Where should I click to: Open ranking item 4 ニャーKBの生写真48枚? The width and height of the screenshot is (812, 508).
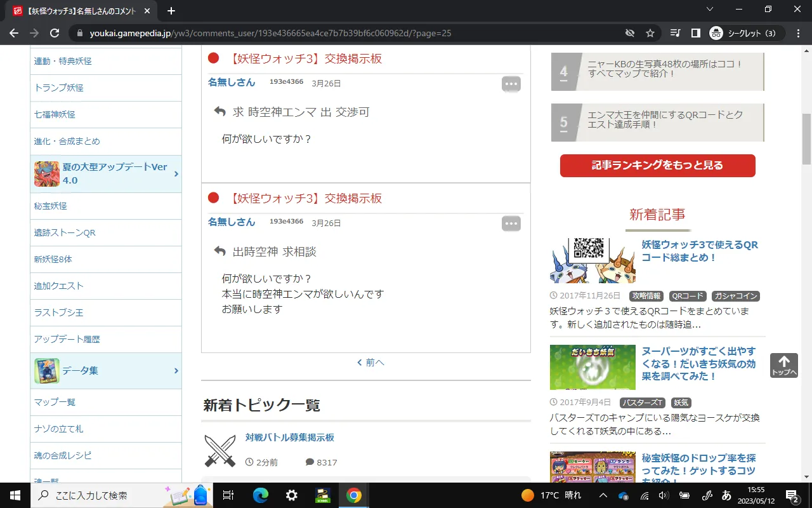pyautogui.click(x=658, y=72)
